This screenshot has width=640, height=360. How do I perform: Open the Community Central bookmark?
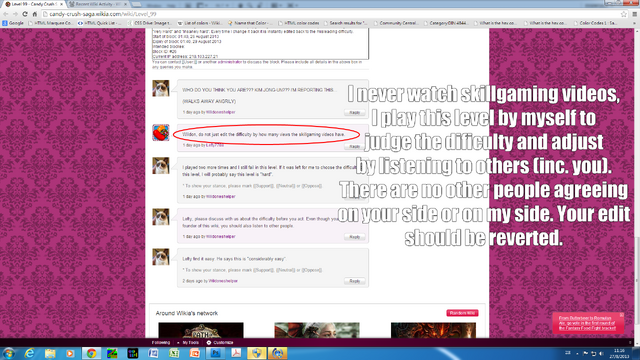[396, 23]
